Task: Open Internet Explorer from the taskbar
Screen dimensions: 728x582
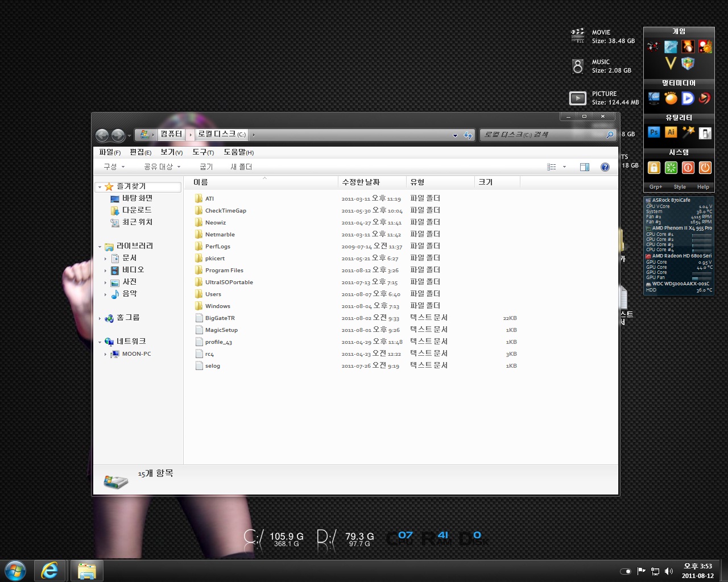Action: pos(50,571)
